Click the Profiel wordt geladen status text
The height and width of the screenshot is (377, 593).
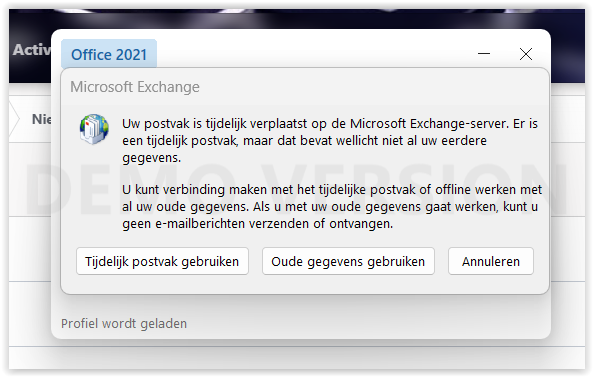pos(124,324)
